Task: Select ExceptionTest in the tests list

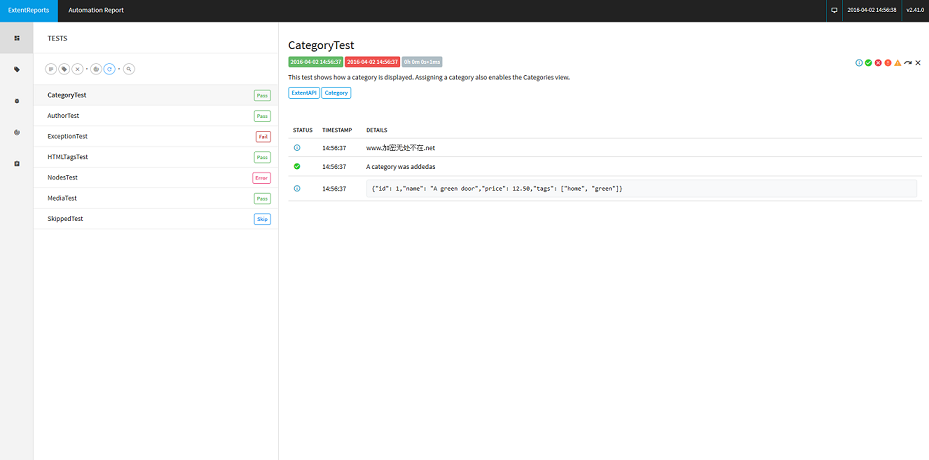Action: tap(68, 136)
